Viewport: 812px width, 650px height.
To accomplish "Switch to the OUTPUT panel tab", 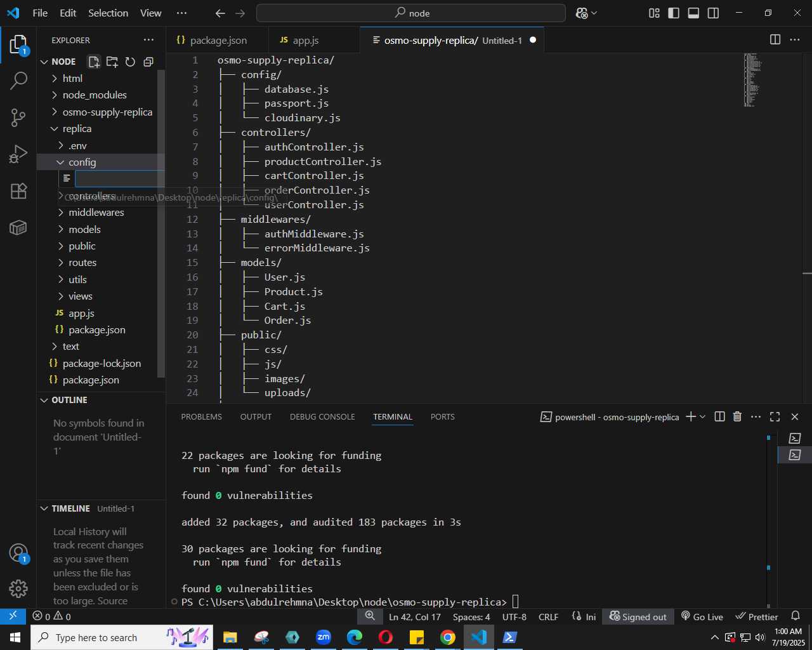I will [x=256, y=417].
